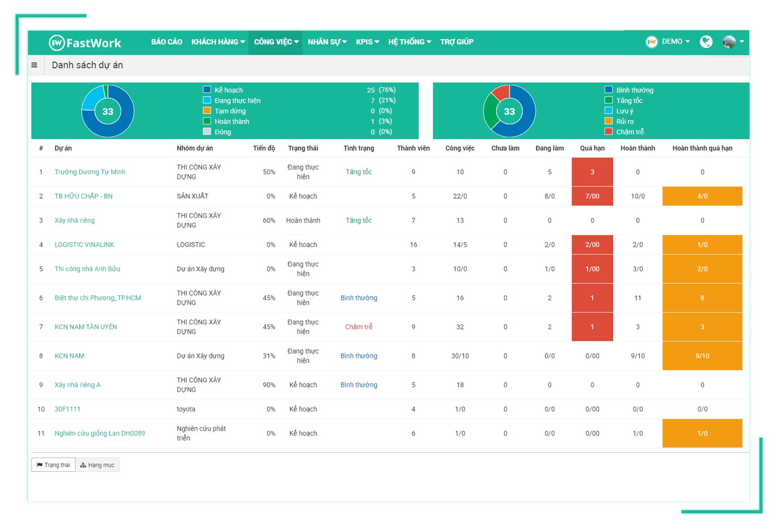
Task: Click the red overdue cell showing 7/00
Action: 592,196
